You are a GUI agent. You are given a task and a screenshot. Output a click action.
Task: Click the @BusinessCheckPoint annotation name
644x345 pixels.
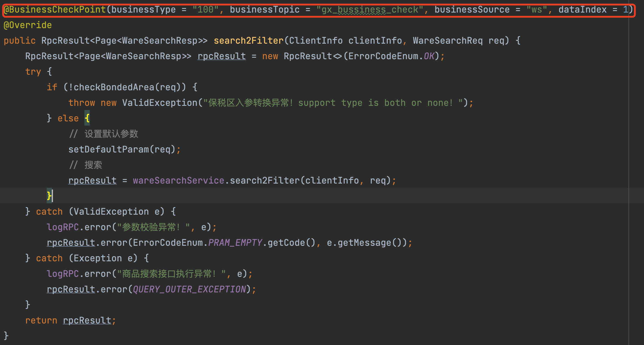click(x=55, y=10)
